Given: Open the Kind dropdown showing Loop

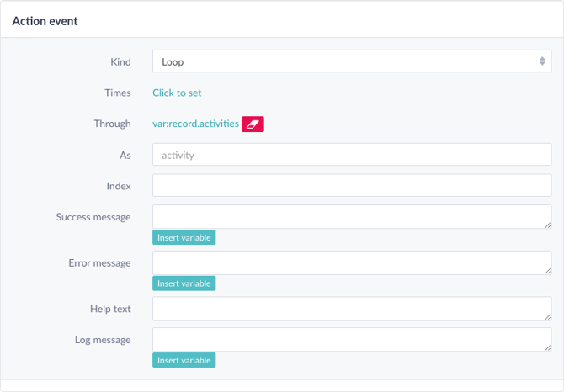Looking at the screenshot, I should coord(352,61).
